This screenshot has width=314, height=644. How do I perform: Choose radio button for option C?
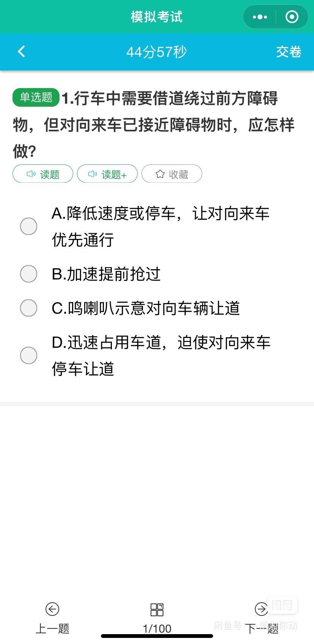point(28,308)
